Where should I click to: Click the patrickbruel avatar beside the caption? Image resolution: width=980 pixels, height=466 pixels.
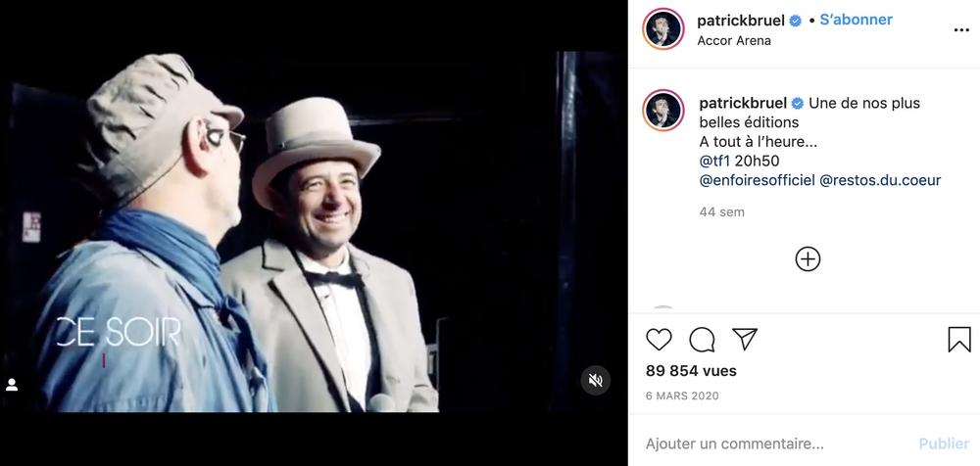pyautogui.click(x=663, y=110)
